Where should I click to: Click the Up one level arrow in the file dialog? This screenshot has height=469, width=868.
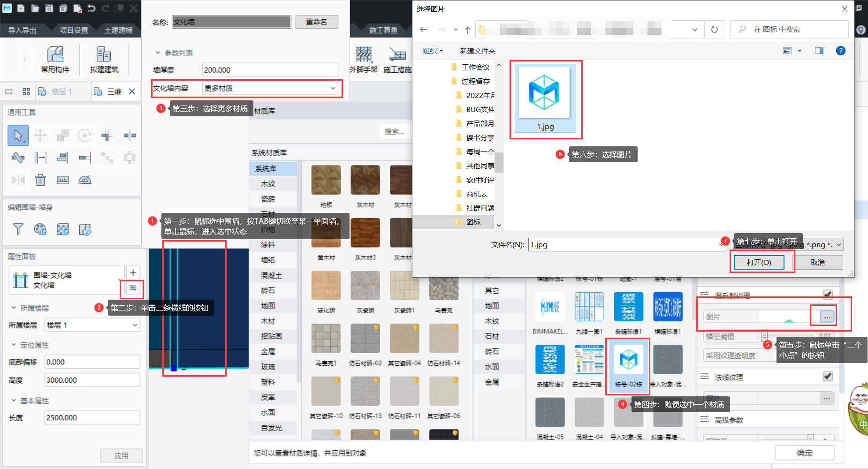point(467,30)
